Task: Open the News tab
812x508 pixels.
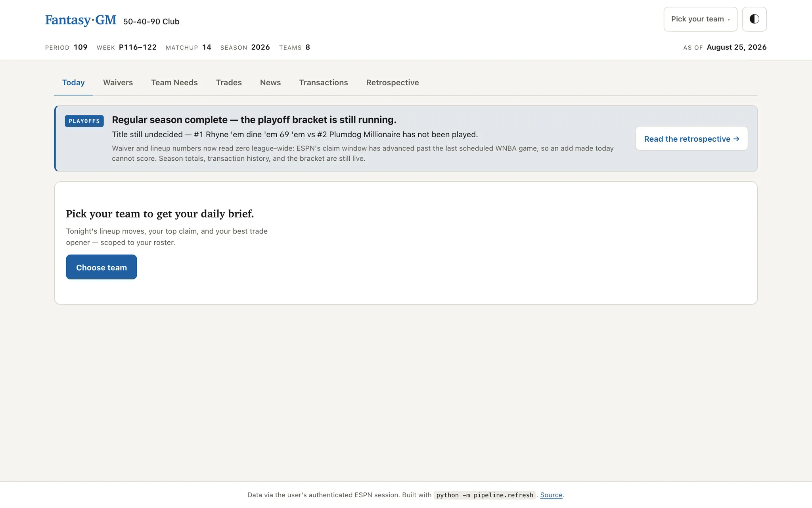Action: tap(270, 83)
